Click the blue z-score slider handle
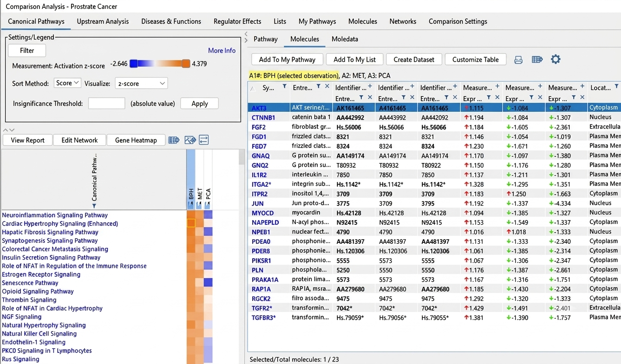 point(134,64)
